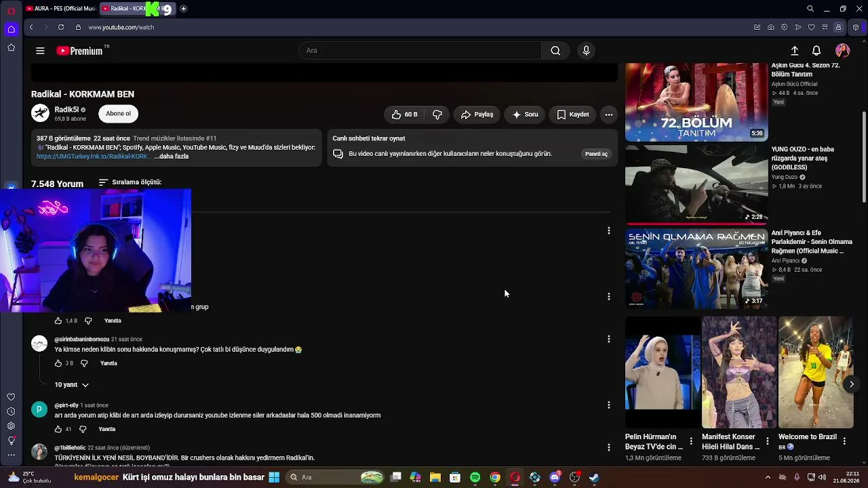Open options for Pelin Hürman'ın short
The width and height of the screenshot is (868, 488).
[691, 441]
